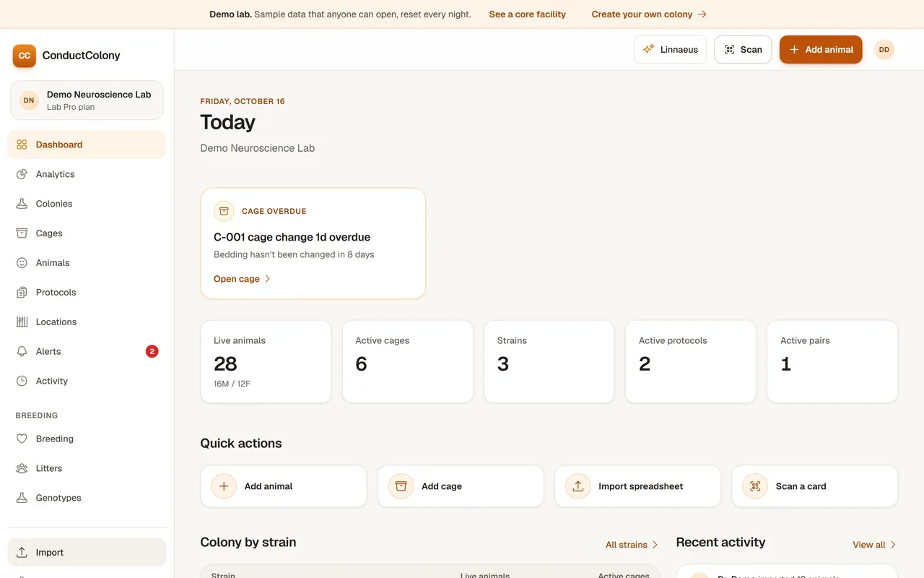
Task: Open the Live animals stat card
Action: (266, 362)
